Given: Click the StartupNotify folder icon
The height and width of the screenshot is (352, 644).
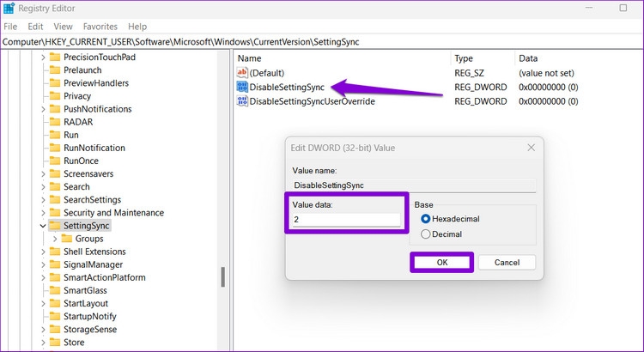Looking at the screenshot, I should pos(55,316).
